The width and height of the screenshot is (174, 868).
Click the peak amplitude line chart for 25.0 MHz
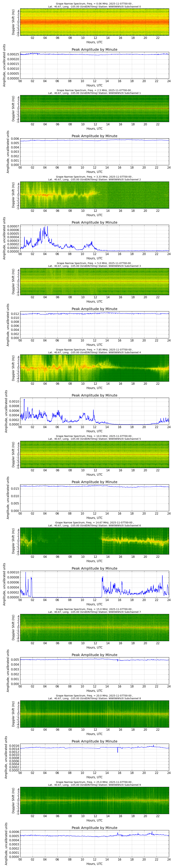coord(94,844)
